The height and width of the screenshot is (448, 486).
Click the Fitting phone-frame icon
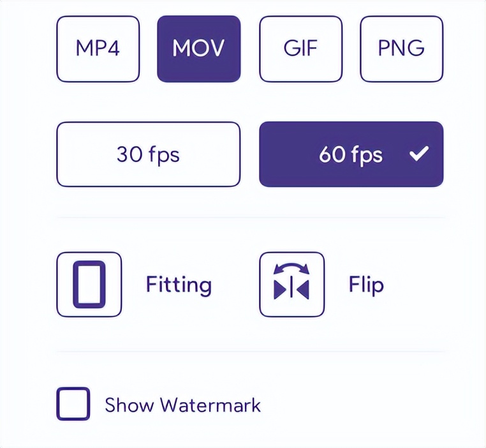pos(89,285)
